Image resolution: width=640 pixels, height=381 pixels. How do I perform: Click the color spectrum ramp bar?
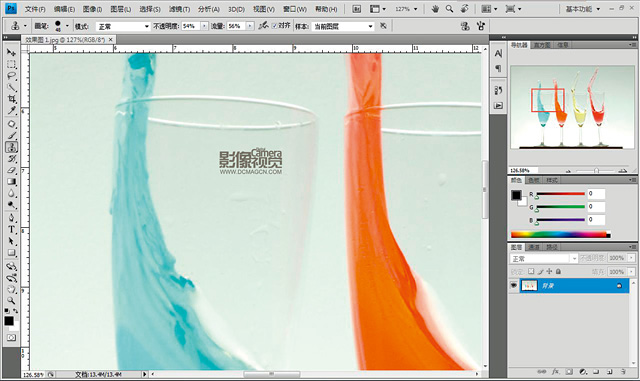pos(561,235)
